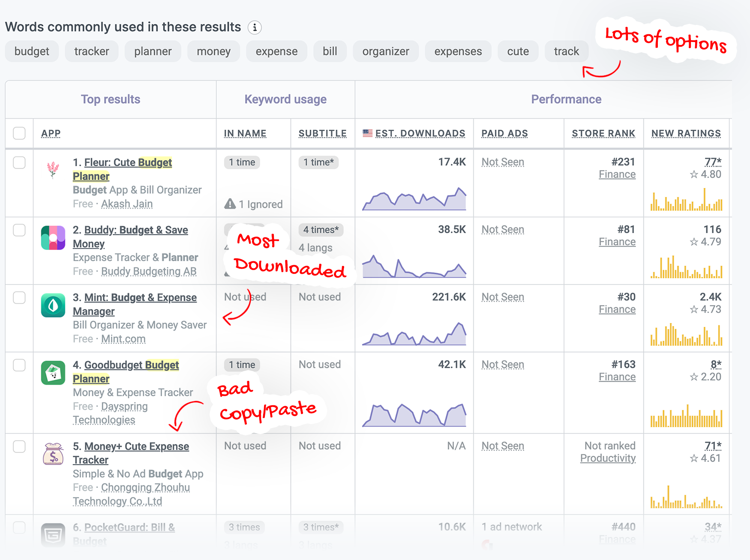Check the box for Fleur: Cute Budget Planner
The image size is (750, 560).
(x=19, y=163)
